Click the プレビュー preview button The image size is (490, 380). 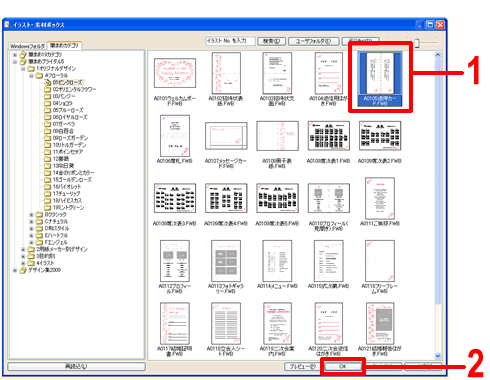point(302,366)
